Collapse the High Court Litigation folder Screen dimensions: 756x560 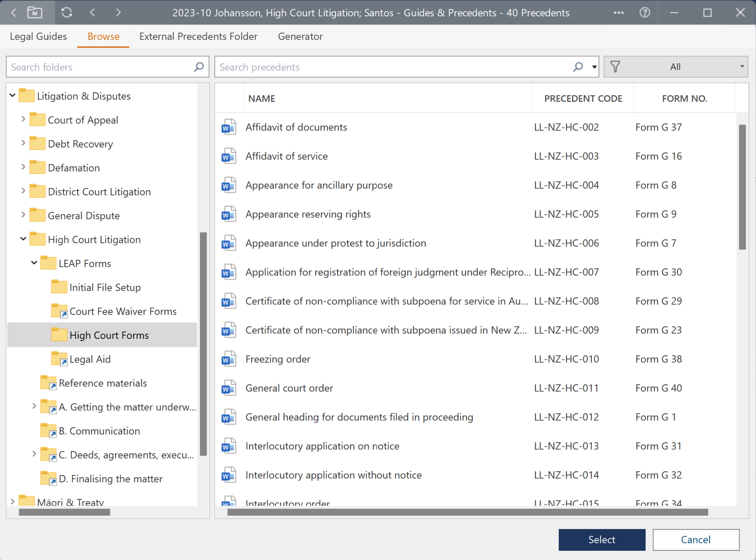click(x=23, y=239)
